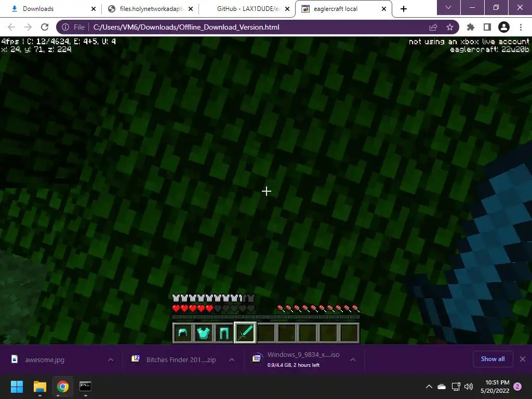The image size is (532, 399).
Task: Close the GitHub LAX1DUDE tab
Action: pyautogui.click(x=287, y=9)
